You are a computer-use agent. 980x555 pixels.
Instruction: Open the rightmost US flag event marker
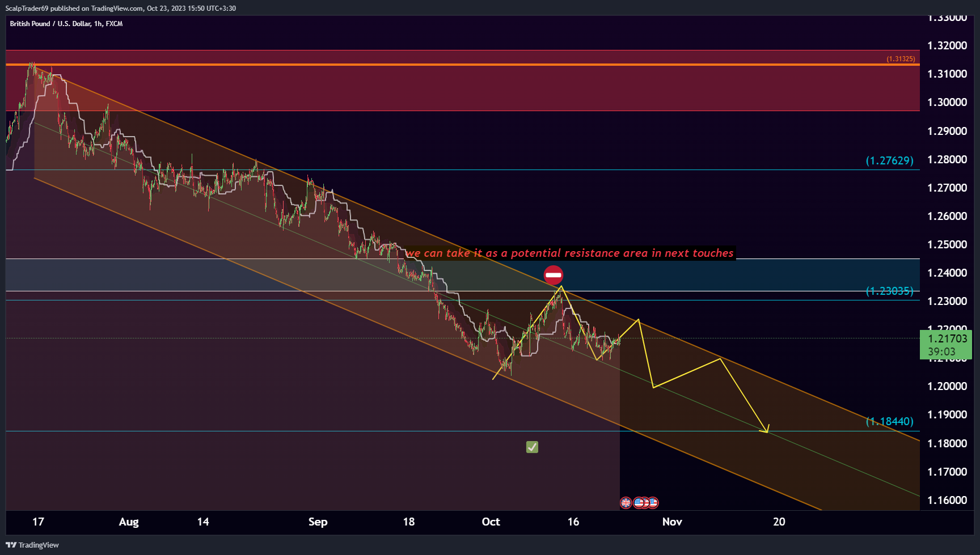[653, 502]
